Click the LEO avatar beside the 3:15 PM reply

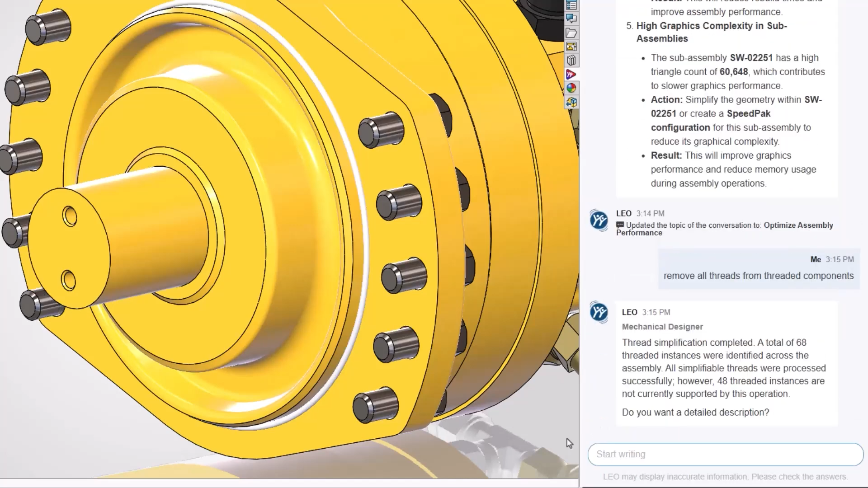click(x=599, y=312)
